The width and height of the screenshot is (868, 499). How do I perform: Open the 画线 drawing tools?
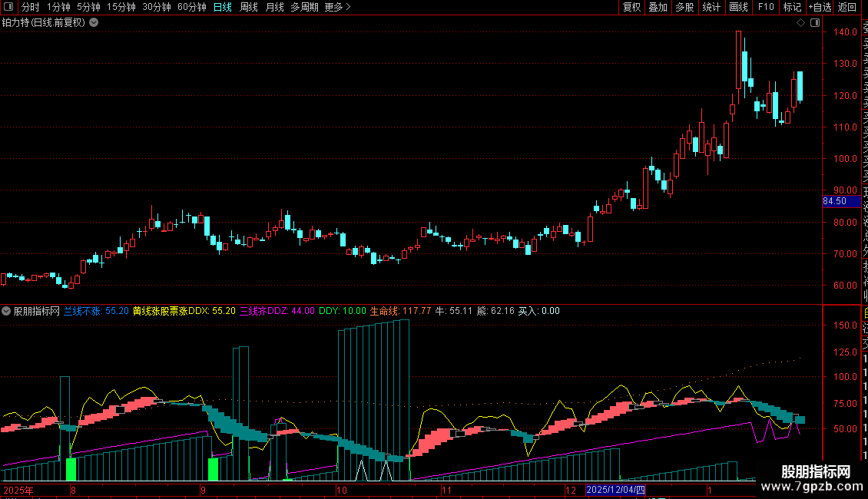click(x=738, y=7)
